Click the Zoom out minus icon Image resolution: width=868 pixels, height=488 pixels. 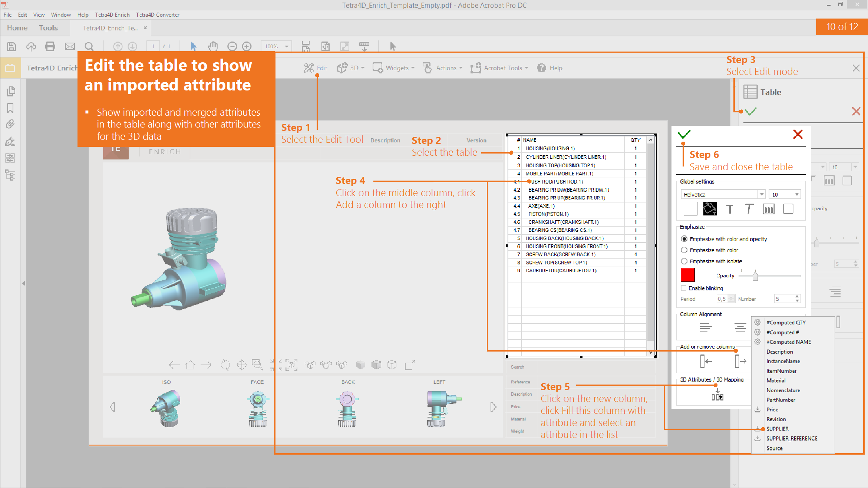[232, 46]
